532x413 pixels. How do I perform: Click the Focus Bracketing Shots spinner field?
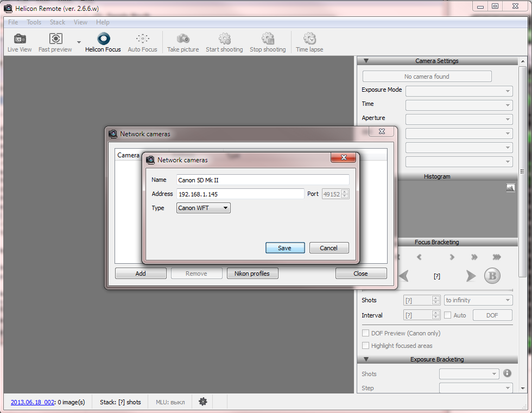coord(422,300)
